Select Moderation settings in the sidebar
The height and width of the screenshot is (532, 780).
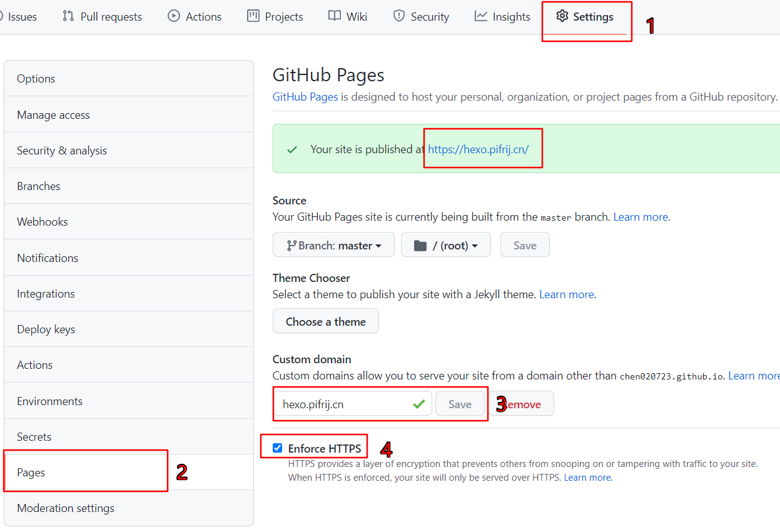(x=129, y=508)
